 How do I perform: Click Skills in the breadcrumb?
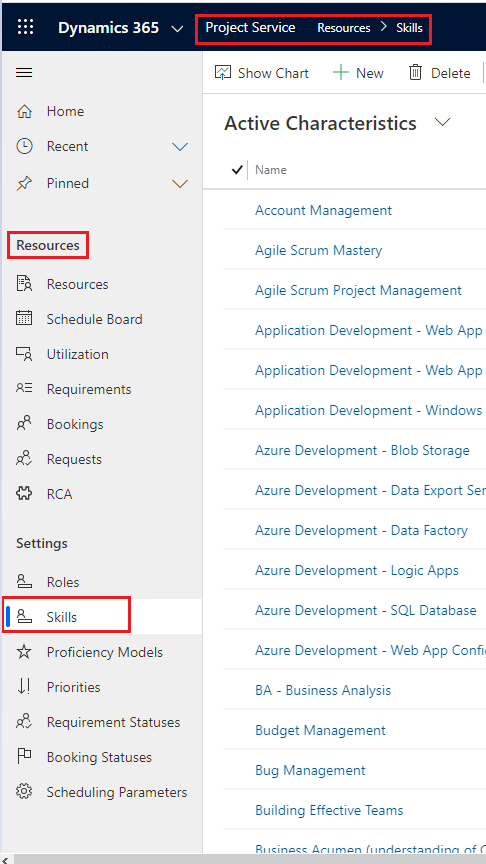tap(409, 28)
